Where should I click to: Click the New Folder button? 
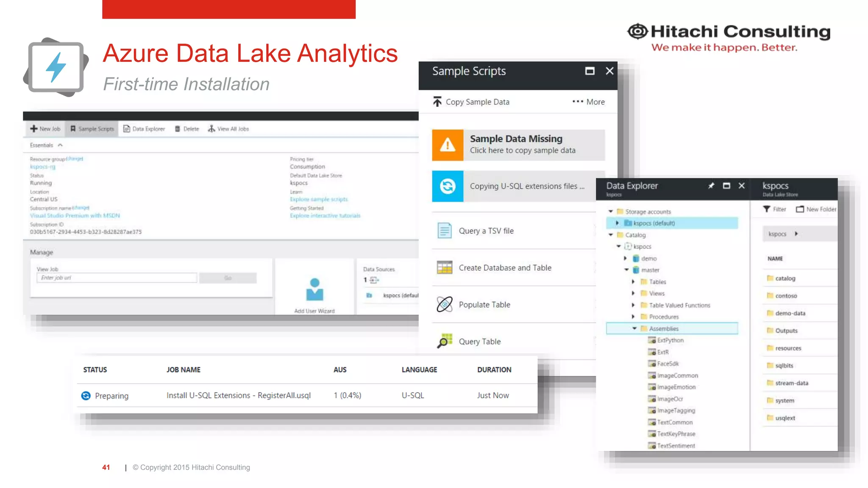click(x=816, y=209)
